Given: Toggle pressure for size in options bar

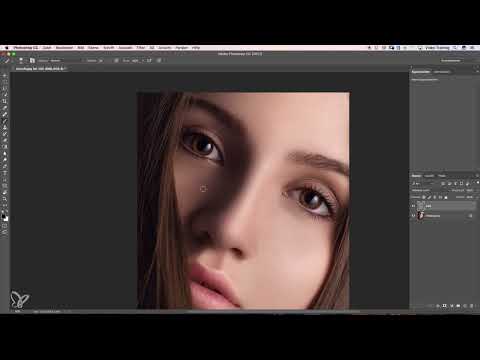Looking at the screenshot, I should point(159,60).
